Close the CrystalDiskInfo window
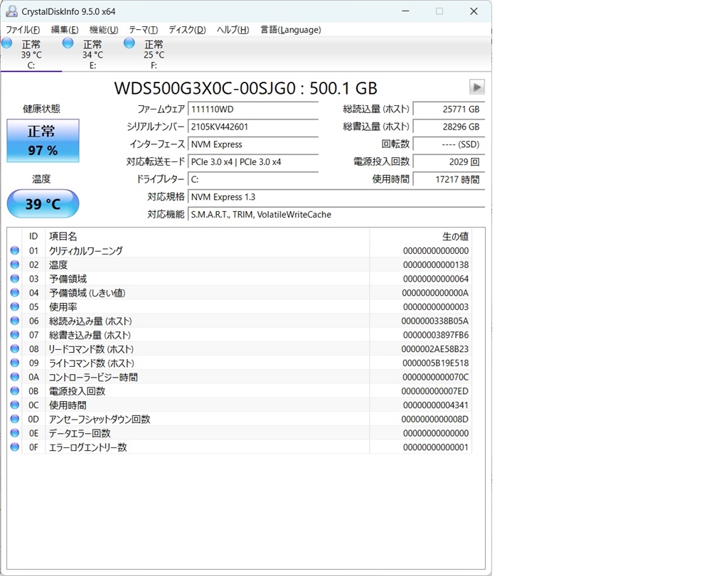This screenshot has height=576, width=728. (473, 11)
